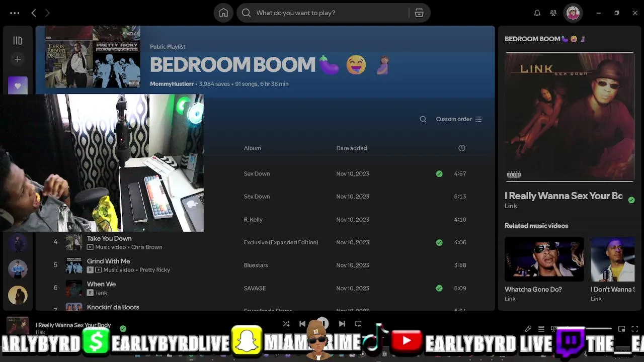Screen dimensions: 644x362
Task: Open the Exclusive (Expanded Edition) album link
Action: (x=281, y=242)
